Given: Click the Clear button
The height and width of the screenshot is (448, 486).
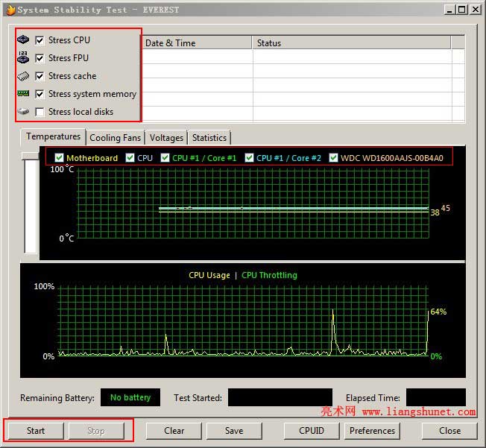Looking at the screenshot, I should (174, 431).
